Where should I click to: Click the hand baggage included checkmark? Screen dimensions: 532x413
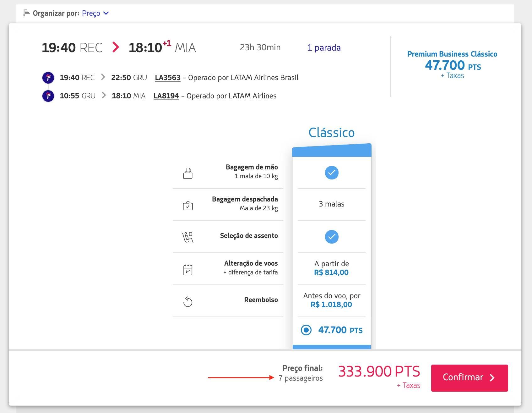click(x=332, y=173)
